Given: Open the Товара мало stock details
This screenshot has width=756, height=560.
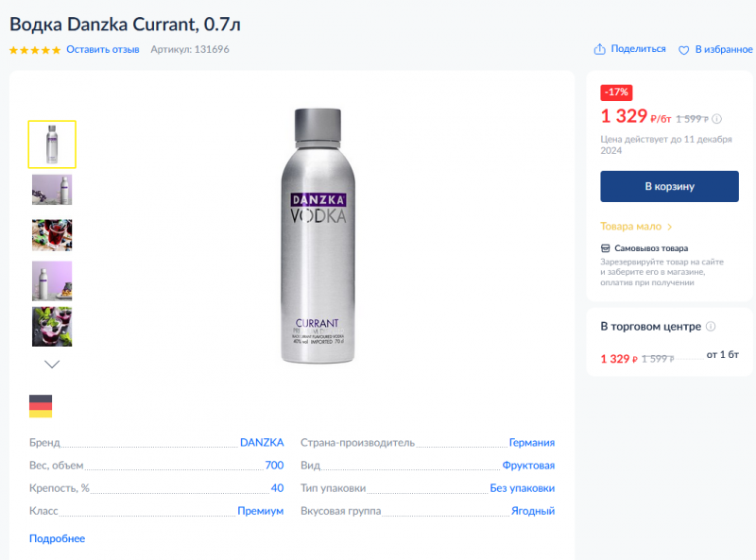Looking at the screenshot, I should tap(636, 227).
